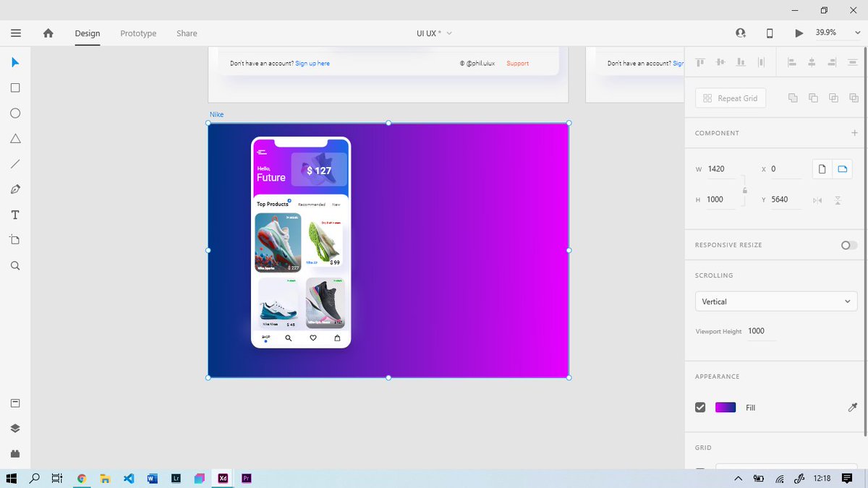Apply Exclude Overlap boolean operation
The image size is (868, 488).
pos(854,98)
